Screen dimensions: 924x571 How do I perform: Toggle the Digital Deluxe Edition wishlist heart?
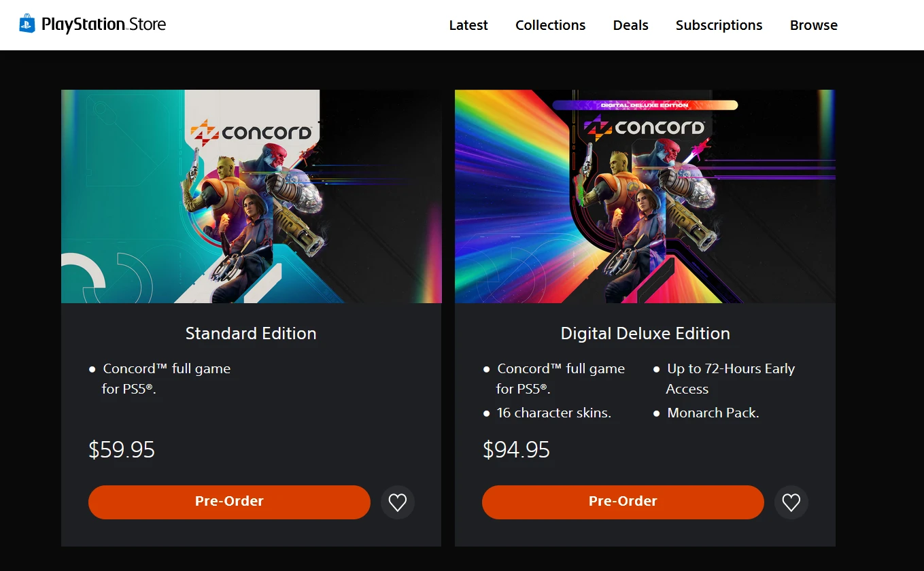click(791, 502)
